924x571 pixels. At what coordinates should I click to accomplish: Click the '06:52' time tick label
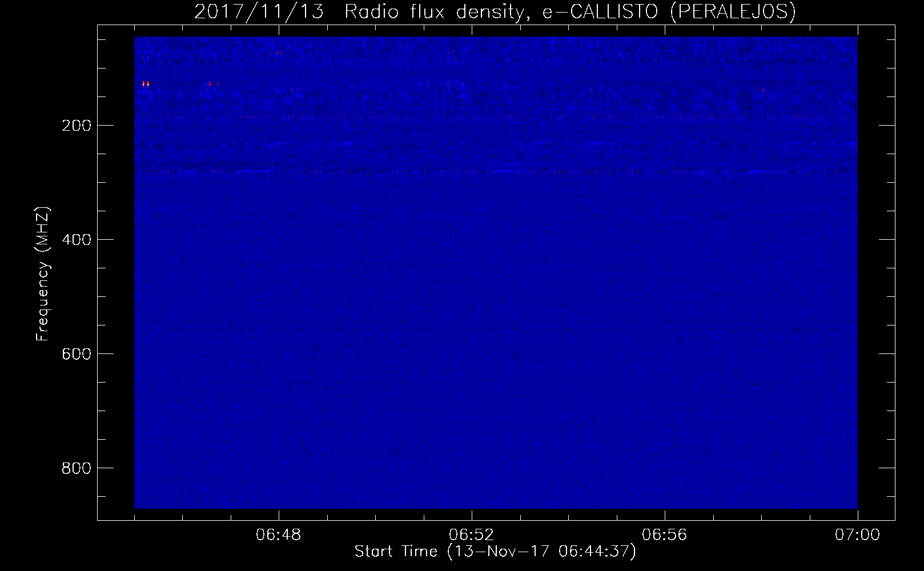(x=472, y=535)
